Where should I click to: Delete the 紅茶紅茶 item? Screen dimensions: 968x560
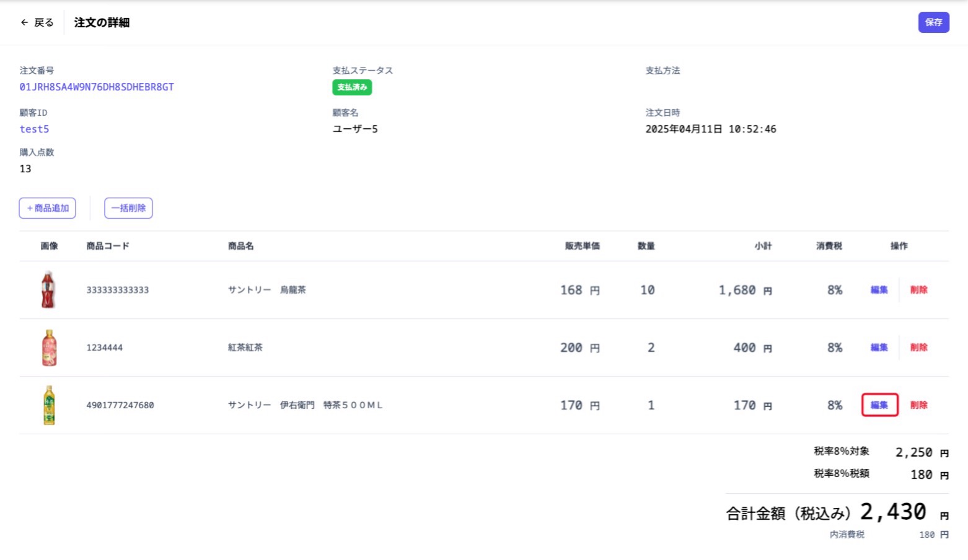[919, 348]
